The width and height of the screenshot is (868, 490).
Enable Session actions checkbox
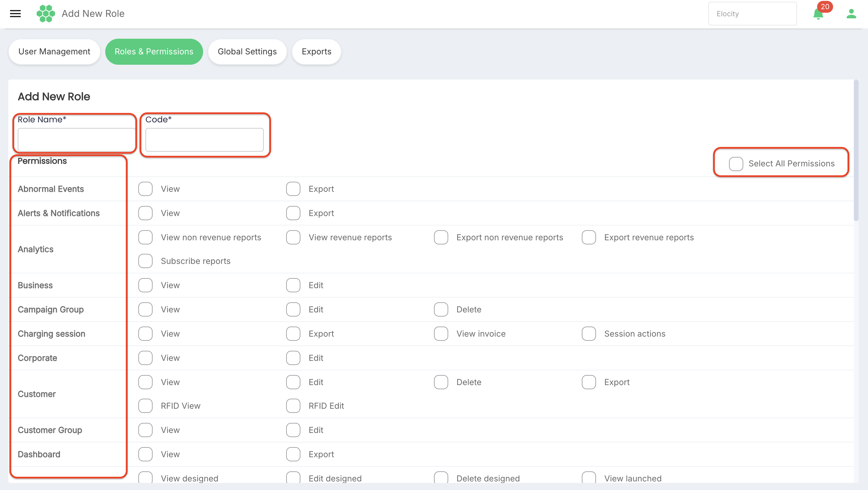[x=589, y=334]
